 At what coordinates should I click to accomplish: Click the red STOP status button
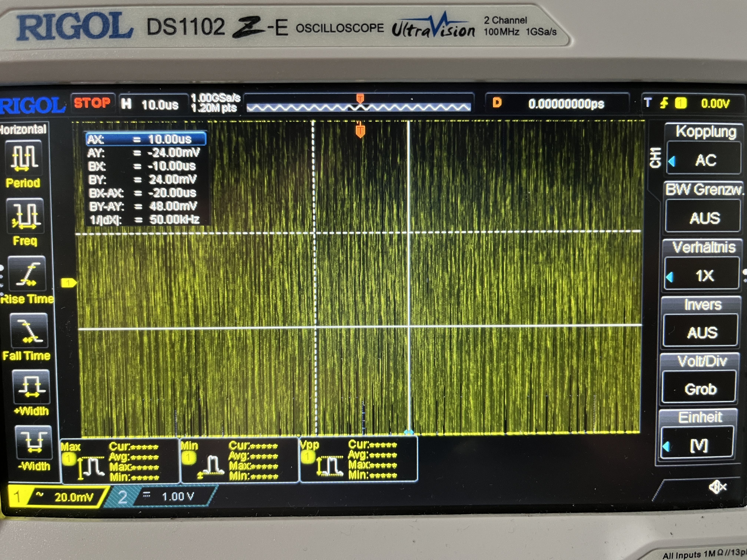tap(92, 103)
